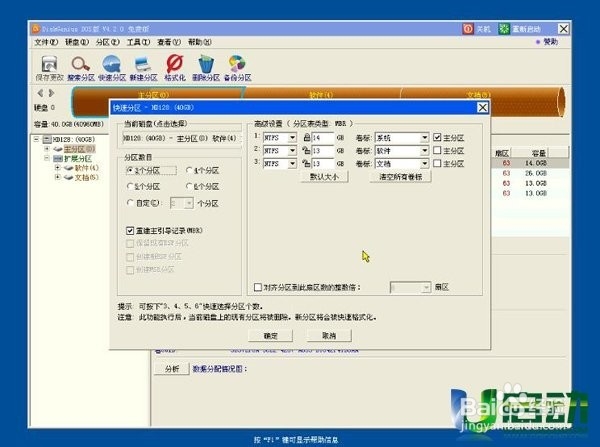Open volume label dropdown showing 软件
The width and height of the screenshot is (600, 447).
[x=424, y=151]
